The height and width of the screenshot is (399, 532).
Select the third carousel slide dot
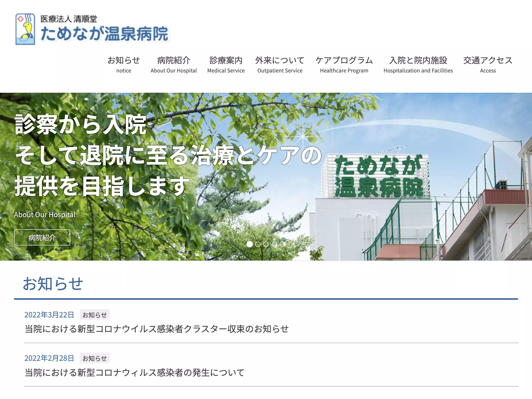point(266,244)
